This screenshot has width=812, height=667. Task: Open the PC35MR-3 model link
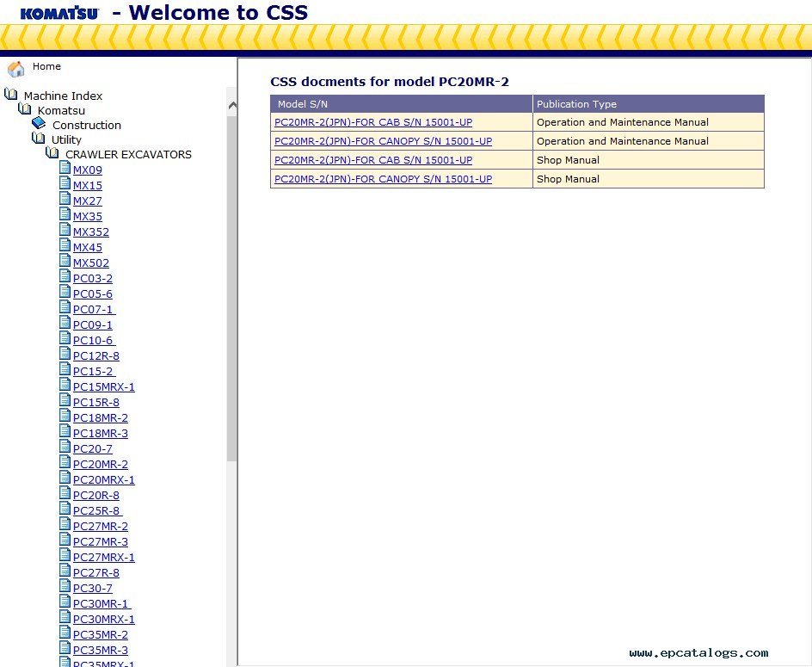pyautogui.click(x=101, y=651)
